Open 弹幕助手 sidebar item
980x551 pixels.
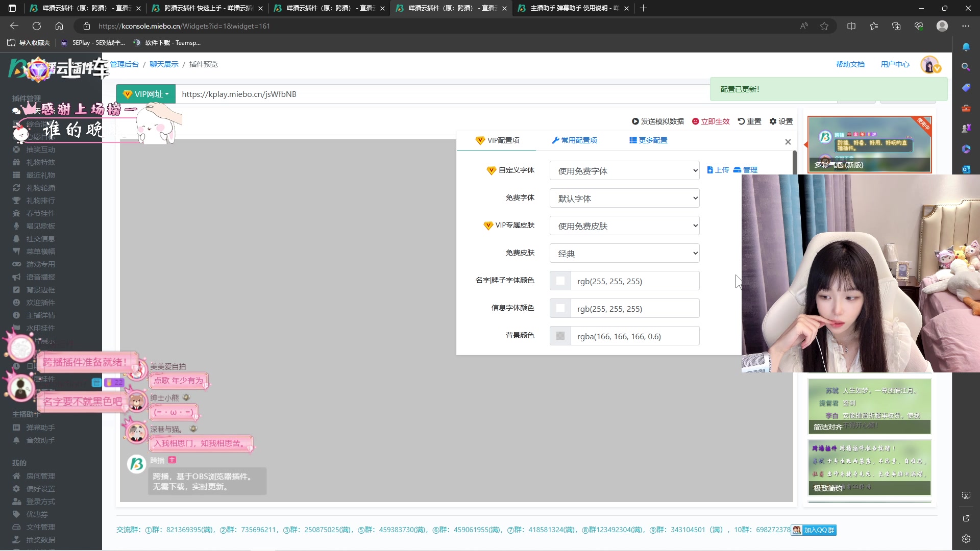click(41, 428)
